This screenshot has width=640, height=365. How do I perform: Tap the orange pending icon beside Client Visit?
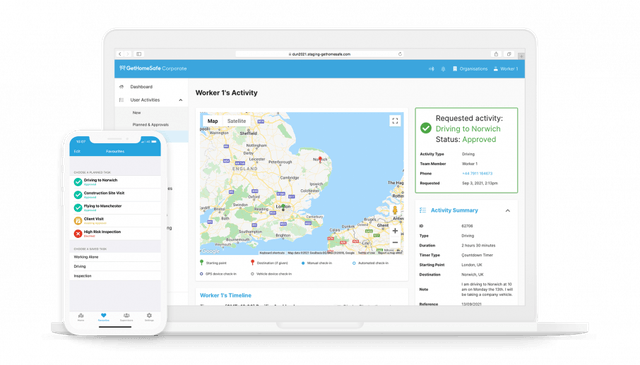[78, 220]
